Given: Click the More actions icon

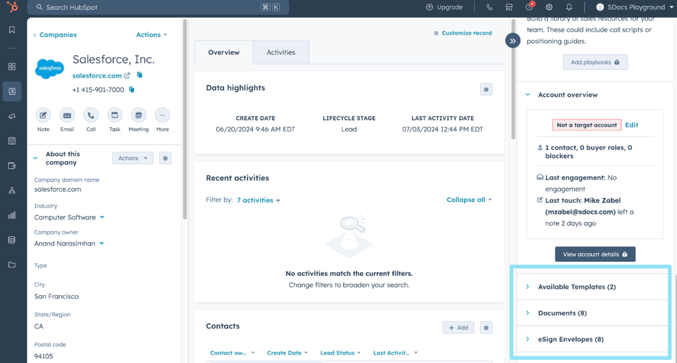Looking at the screenshot, I should pos(162,115).
